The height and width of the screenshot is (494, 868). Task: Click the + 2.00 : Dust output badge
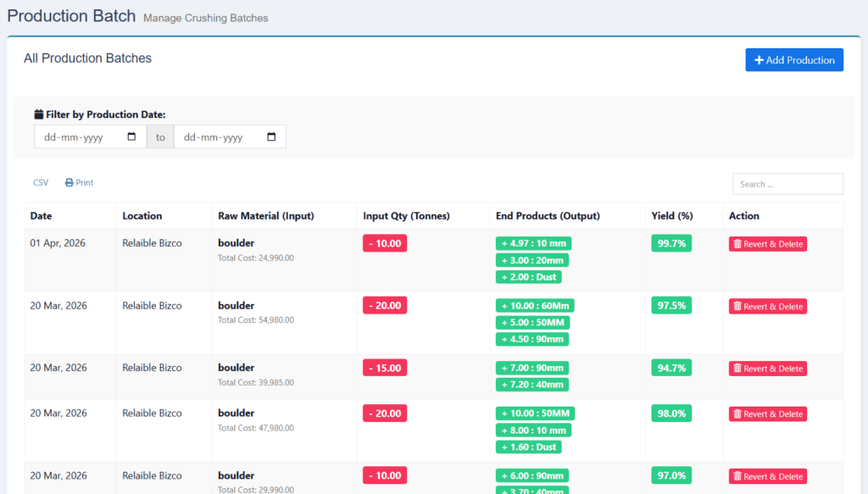point(529,276)
